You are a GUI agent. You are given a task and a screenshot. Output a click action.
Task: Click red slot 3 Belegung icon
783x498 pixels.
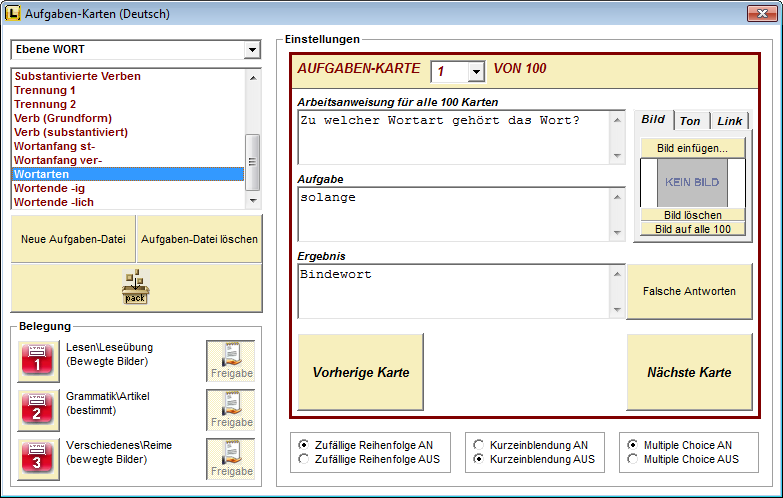coord(36,459)
